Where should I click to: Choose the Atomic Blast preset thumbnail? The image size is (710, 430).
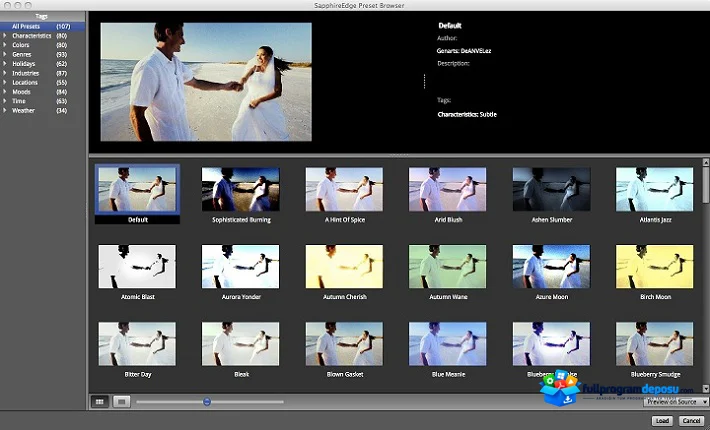pos(137,267)
